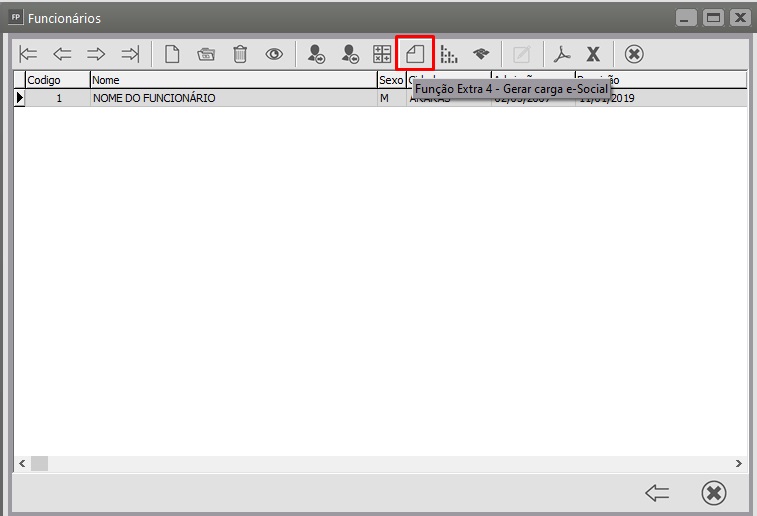The height and width of the screenshot is (516, 757).
Task: Click the row selector arrow indicator
Action: point(19,98)
